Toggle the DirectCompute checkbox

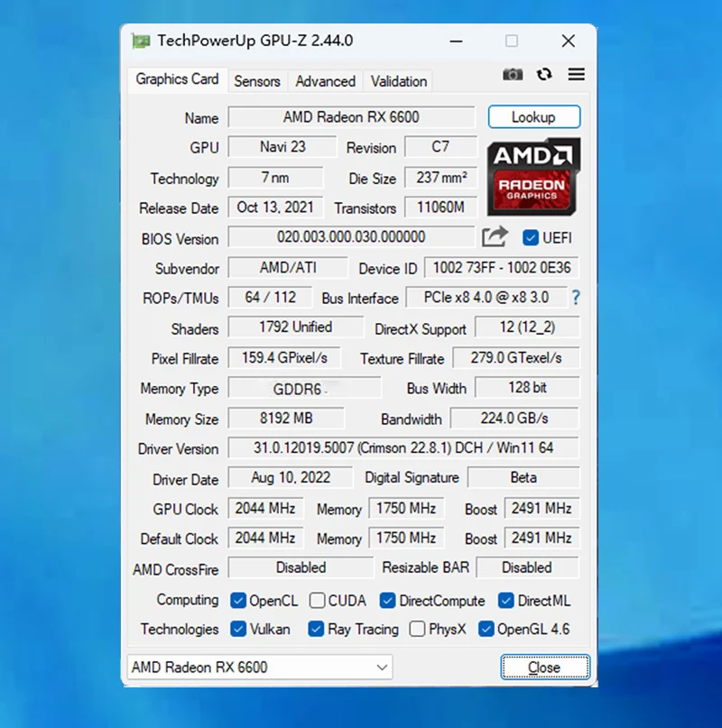387,600
